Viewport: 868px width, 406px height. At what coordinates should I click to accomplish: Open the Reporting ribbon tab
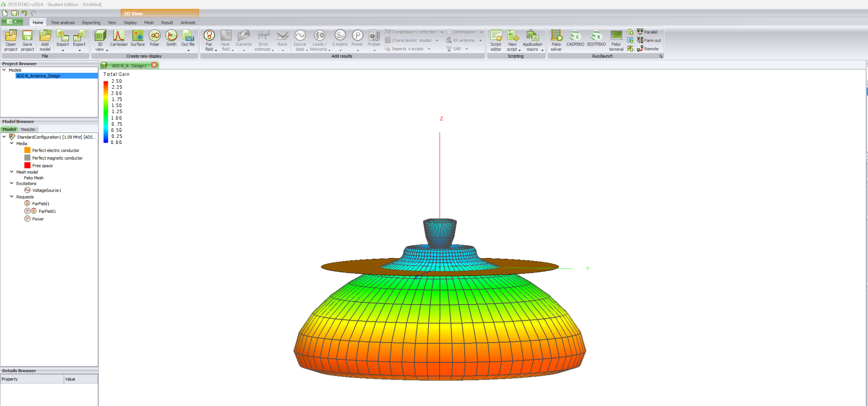pyautogui.click(x=91, y=23)
